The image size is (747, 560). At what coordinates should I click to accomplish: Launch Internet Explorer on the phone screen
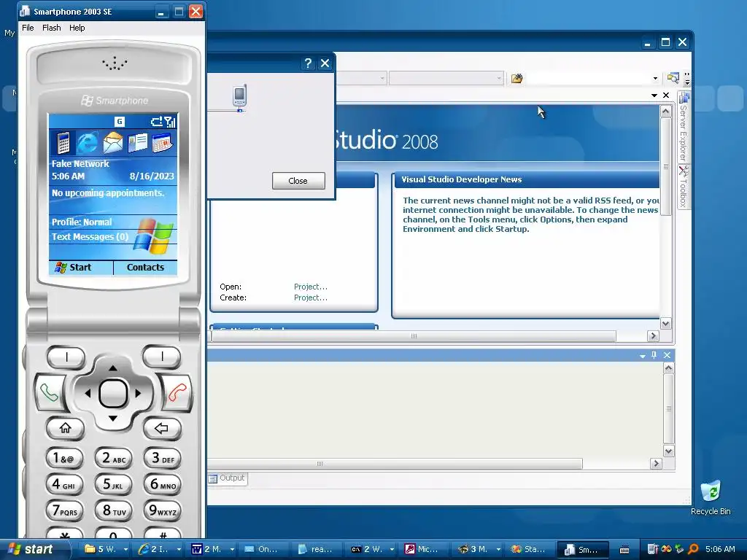(x=88, y=143)
